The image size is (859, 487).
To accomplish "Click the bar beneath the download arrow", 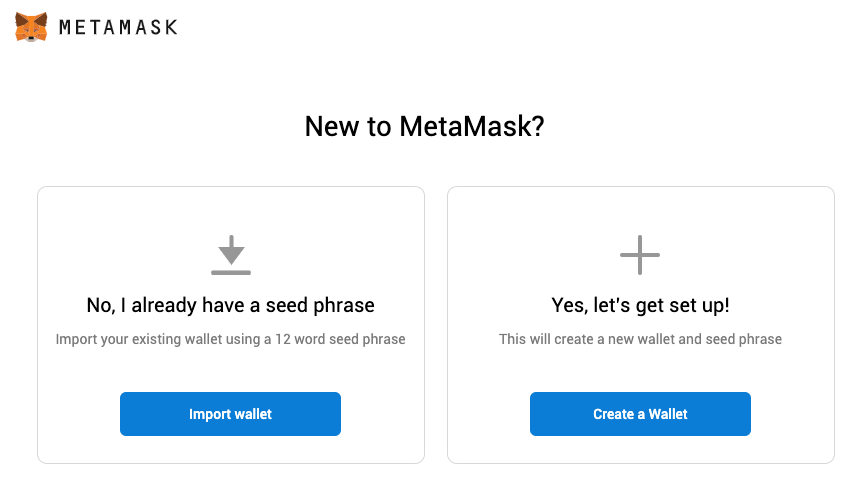I will 231,271.
